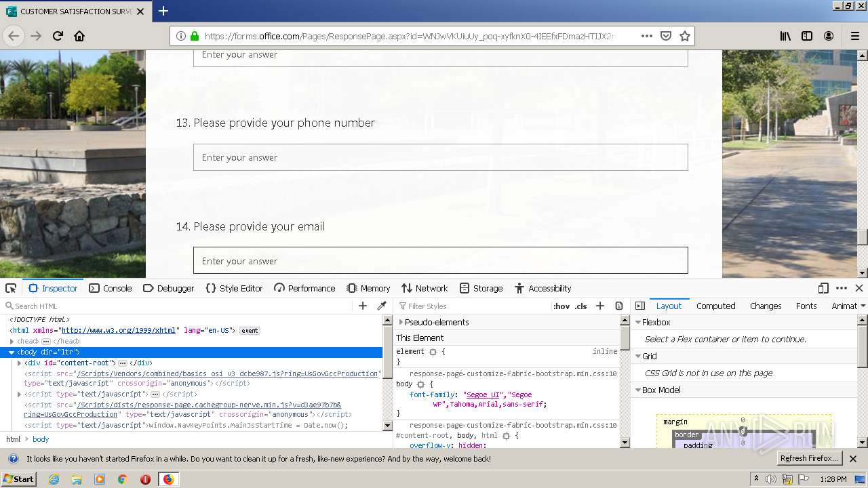Screen dimensions: 868x488
Task: Toggle the :hov pseudo-class panel
Action: (x=561, y=306)
